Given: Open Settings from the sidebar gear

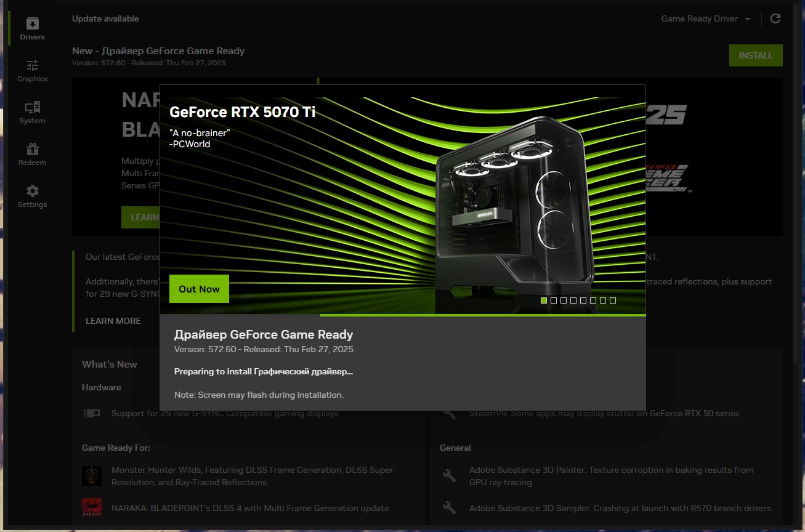Looking at the screenshot, I should tap(32, 196).
